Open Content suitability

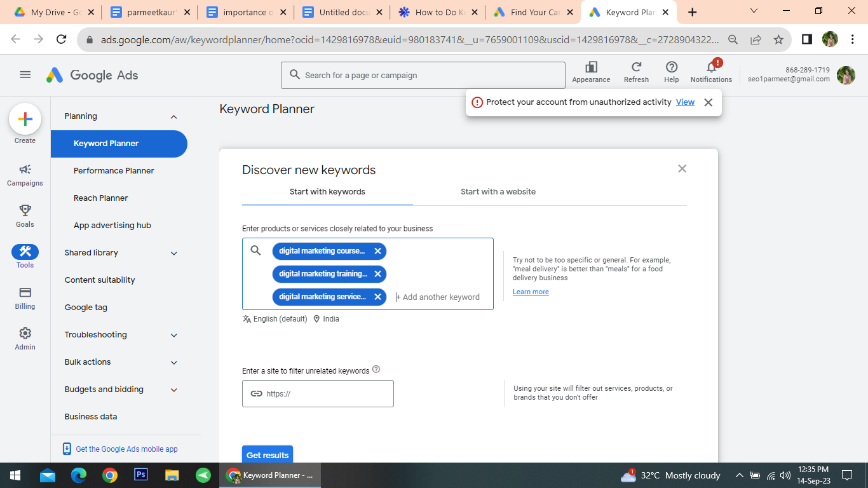coord(100,280)
